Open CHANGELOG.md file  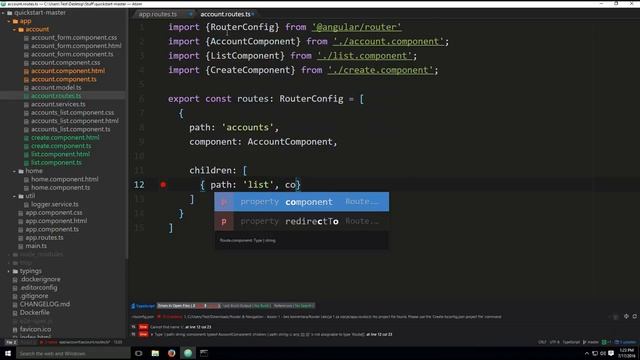pyautogui.click(x=44, y=304)
